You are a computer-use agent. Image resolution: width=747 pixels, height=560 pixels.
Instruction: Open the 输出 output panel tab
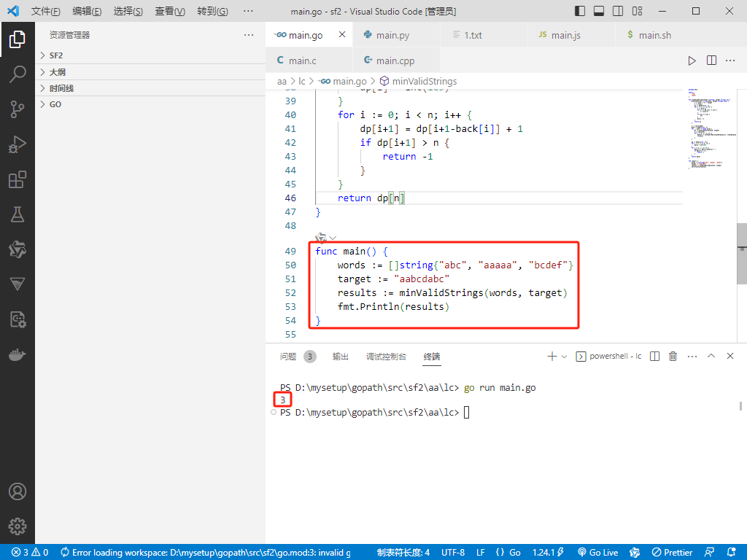(340, 357)
